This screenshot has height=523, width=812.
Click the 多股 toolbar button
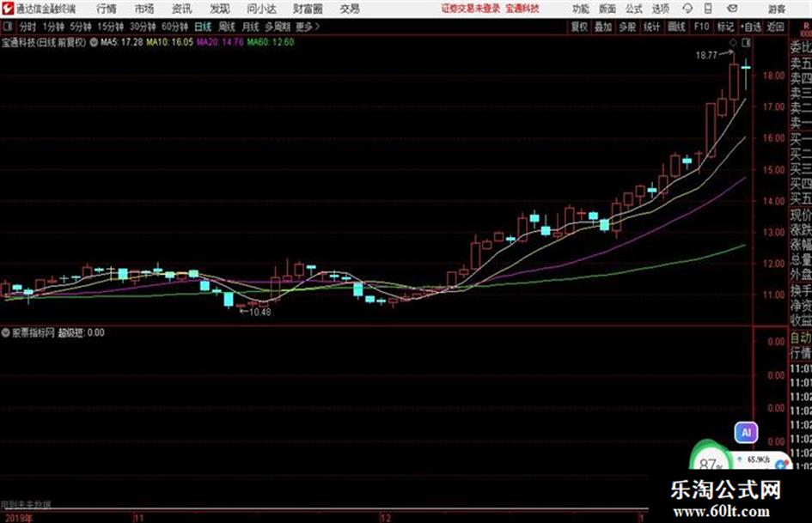point(627,27)
